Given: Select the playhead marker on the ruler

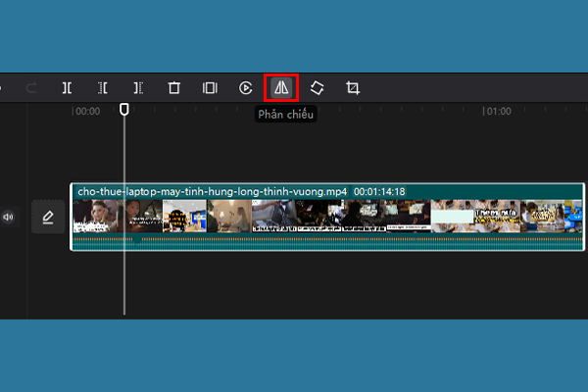Looking at the screenshot, I should [124, 109].
